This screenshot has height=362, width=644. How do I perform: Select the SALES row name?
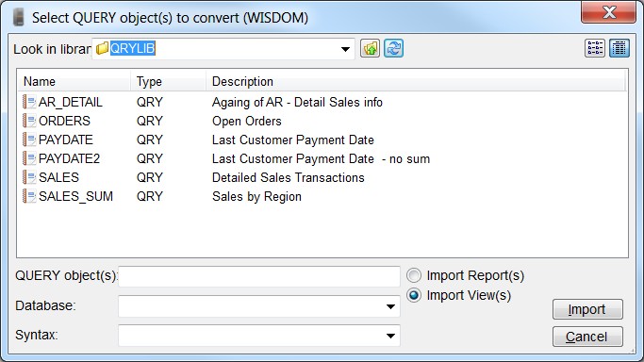coord(58,177)
